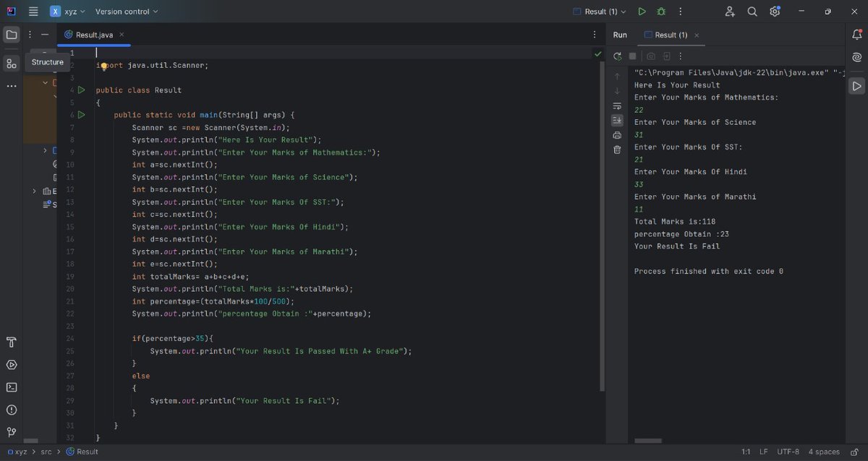This screenshot has height=461, width=868.
Task: Open project panel options vertical dots
Action: tap(30, 35)
